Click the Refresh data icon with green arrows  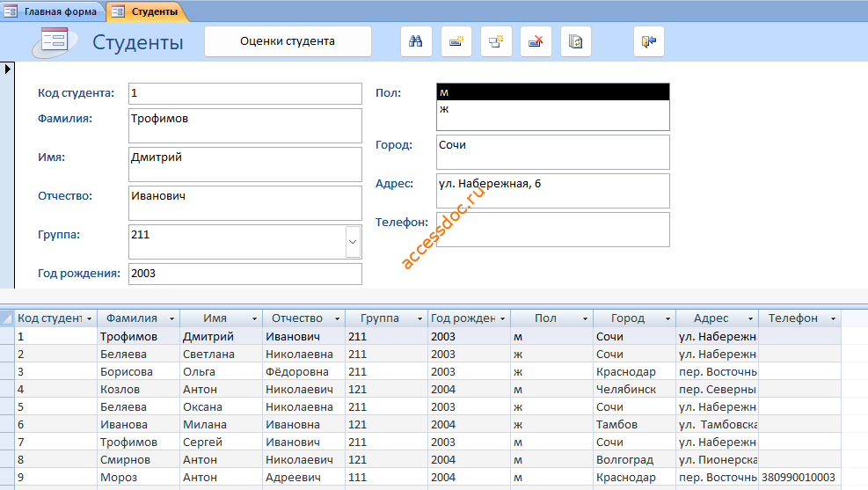coord(576,41)
